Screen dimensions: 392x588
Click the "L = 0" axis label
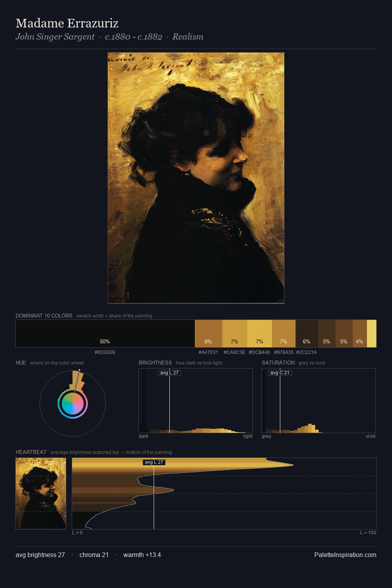(x=77, y=533)
